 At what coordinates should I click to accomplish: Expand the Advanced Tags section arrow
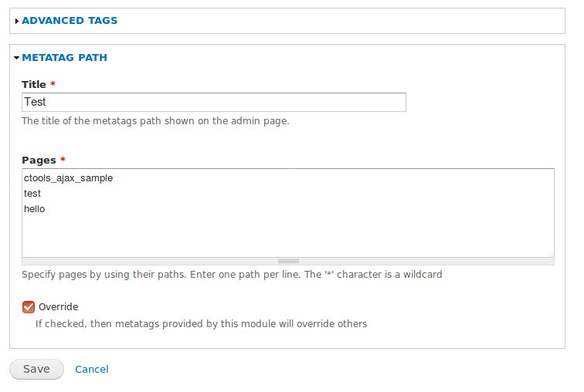(17, 21)
